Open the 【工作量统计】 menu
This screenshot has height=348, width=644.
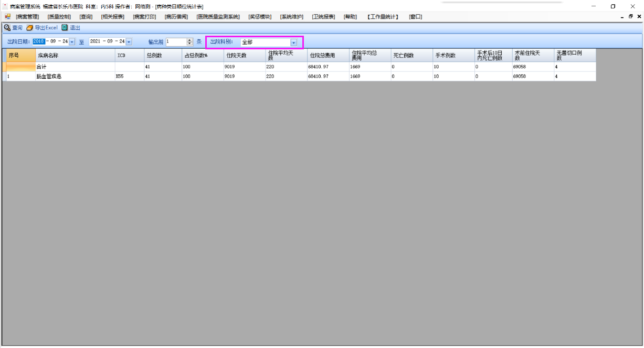click(383, 17)
